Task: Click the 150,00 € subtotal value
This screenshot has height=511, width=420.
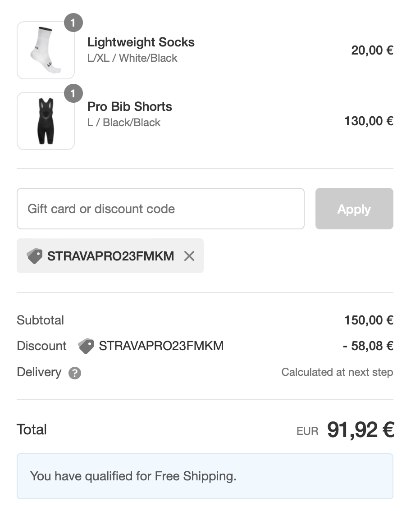Action: pyautogui.click(x=369, y=320)
